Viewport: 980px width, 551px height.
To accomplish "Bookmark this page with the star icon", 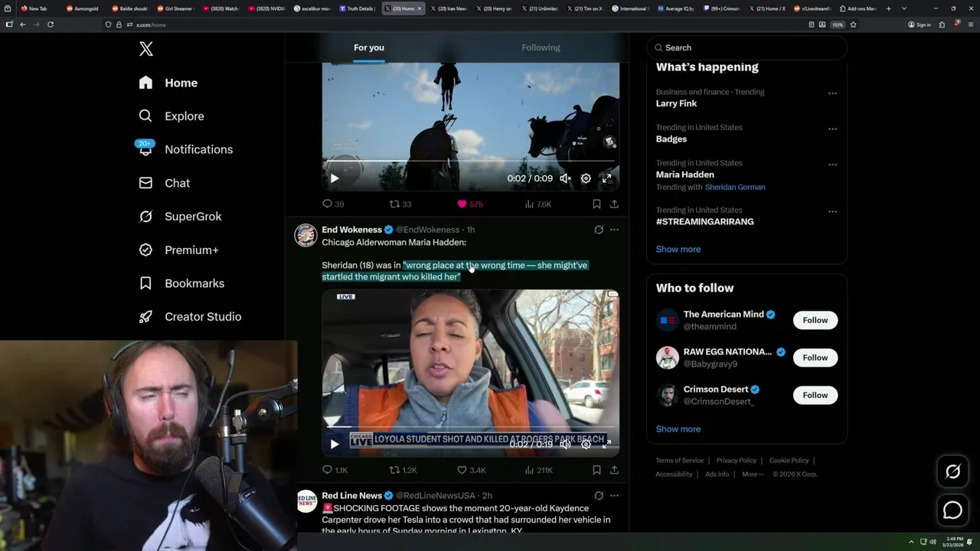I will (x=853, y=24).
